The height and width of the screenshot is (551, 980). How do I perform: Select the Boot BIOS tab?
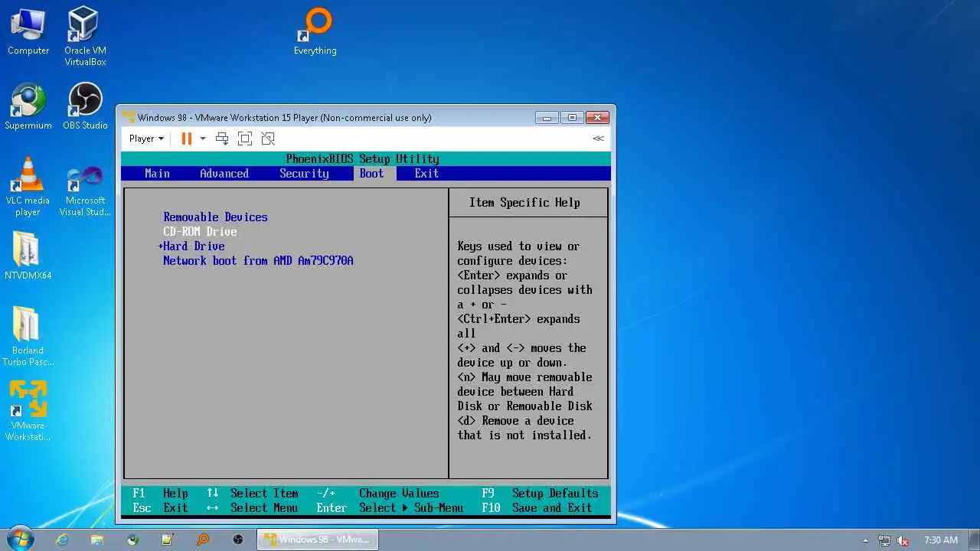(x=371, y=174)
